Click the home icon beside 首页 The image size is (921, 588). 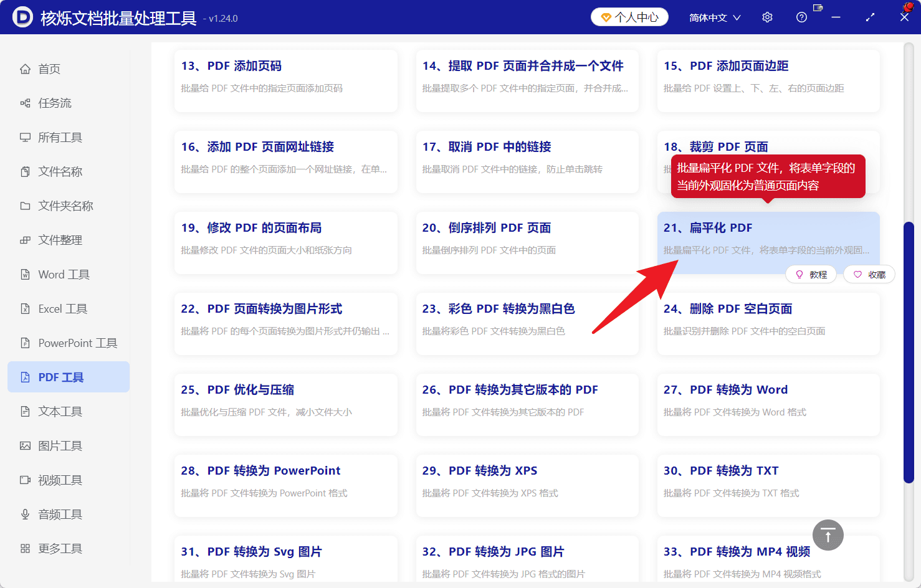[x=25, y=69]
